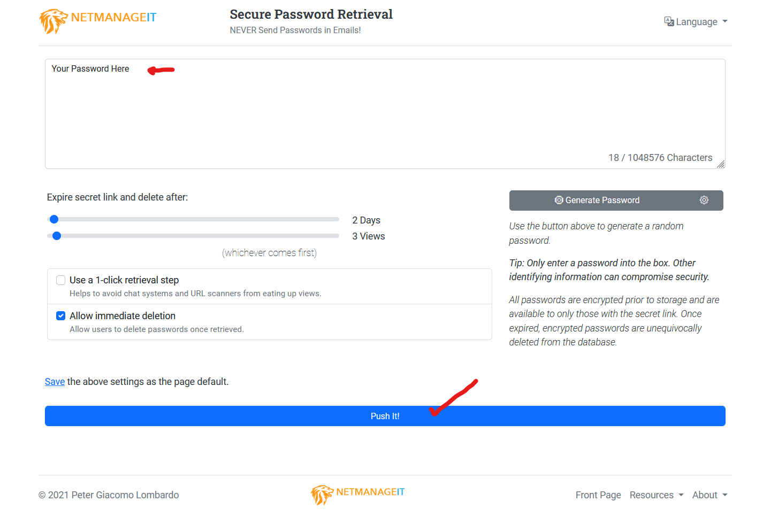Open password generator settings gear icon
This screenshot has height=532, width=763.
click(x=704, y=200)
